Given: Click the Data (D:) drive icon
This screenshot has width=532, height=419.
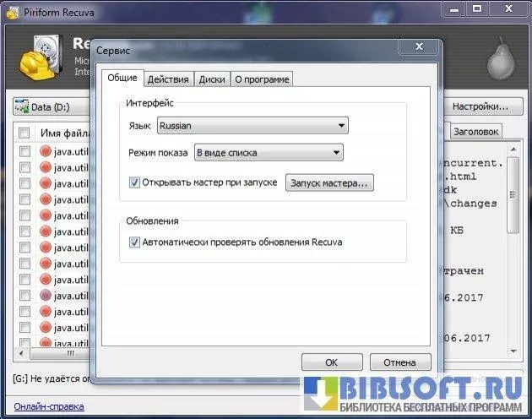Looking at the screenshot, I should (x=21, y=107).
